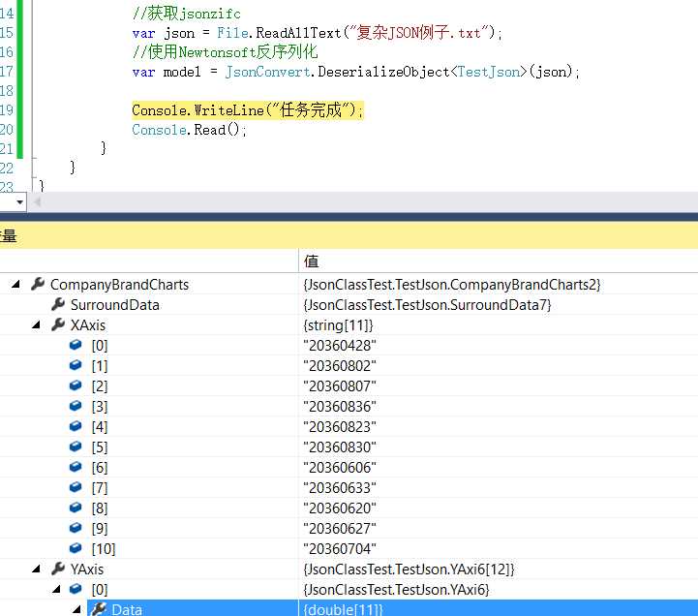Screen dimensions: 698x616
Task: Click the cube icon of XAxis [8]
Action: [x=76, y=508]
